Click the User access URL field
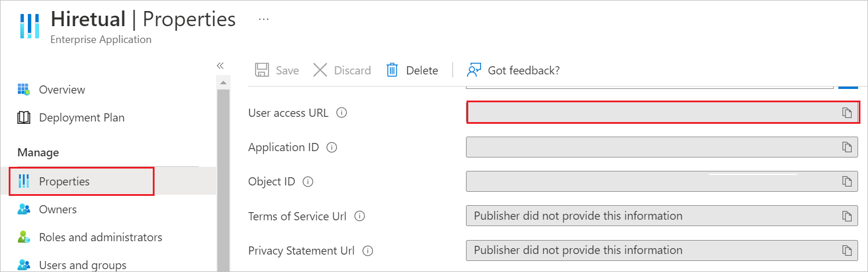868x272 pixels. pos(662,113)
